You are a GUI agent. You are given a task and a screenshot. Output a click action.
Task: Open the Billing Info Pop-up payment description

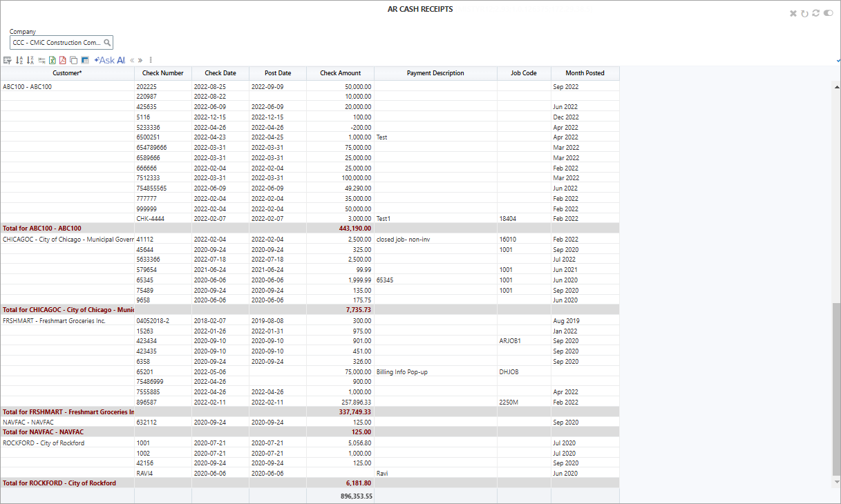(x=401, y=371)
